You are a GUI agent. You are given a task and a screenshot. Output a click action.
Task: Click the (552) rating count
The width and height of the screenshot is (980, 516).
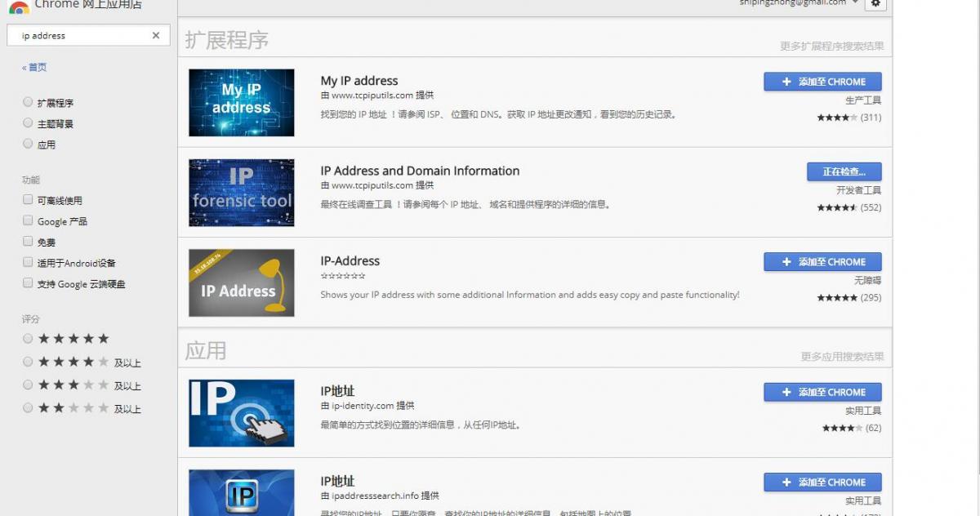pos(871,207)
